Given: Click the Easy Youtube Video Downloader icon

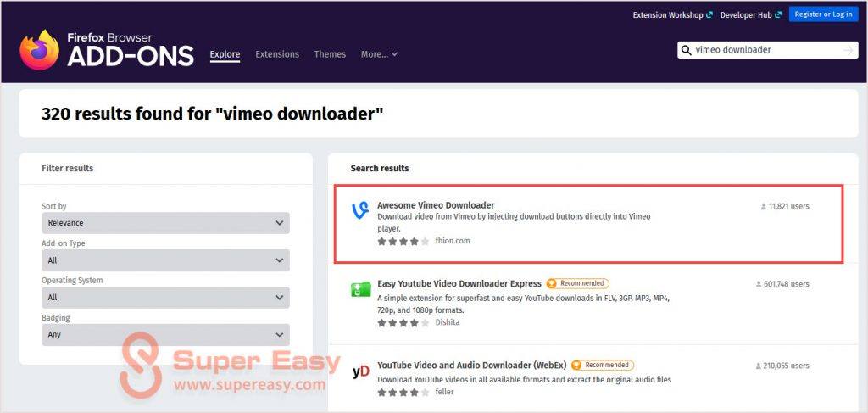Looking at the screenshot, I should 360,289.
